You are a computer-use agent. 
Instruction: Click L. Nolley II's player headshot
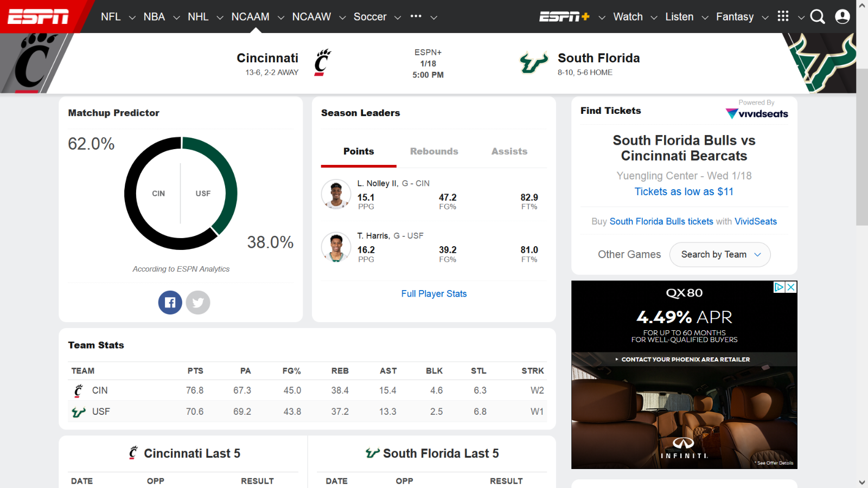tap(336, 195)
